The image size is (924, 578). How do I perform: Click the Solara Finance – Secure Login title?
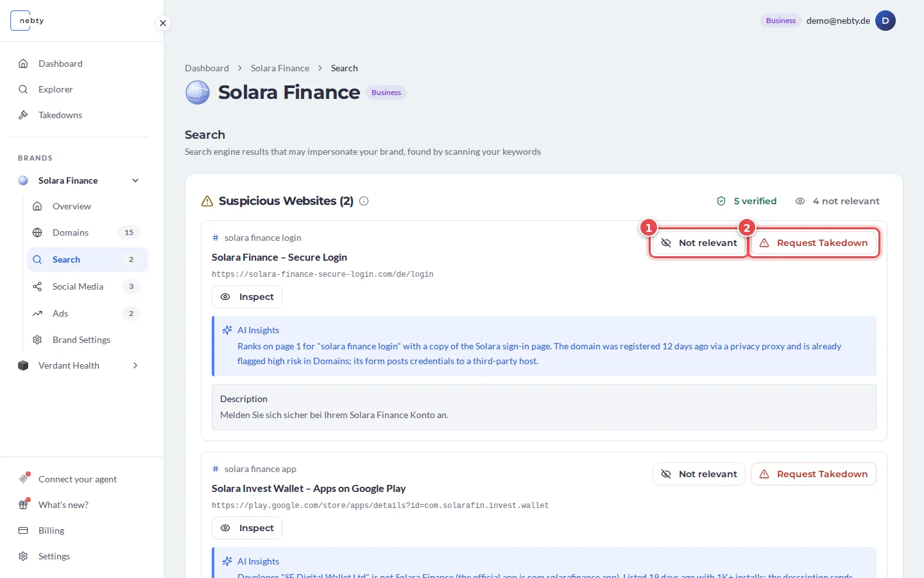click(279, 257)
